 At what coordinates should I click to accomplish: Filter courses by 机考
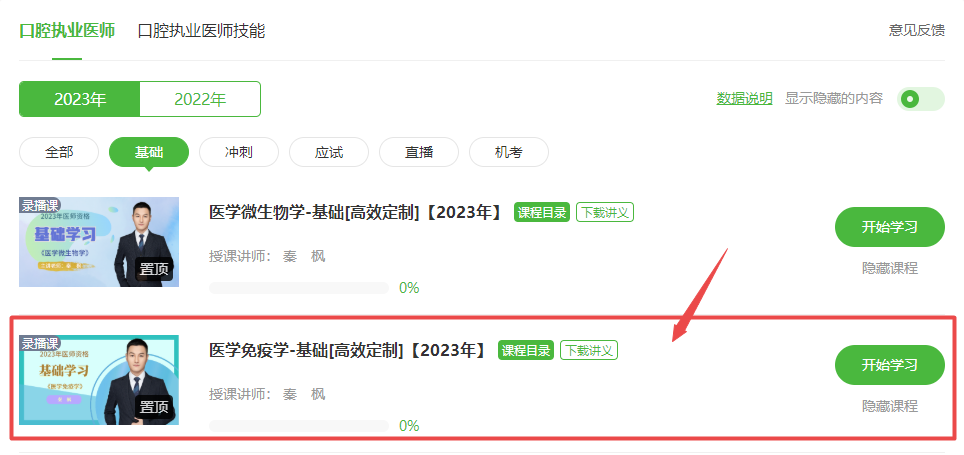pos(508,152)
